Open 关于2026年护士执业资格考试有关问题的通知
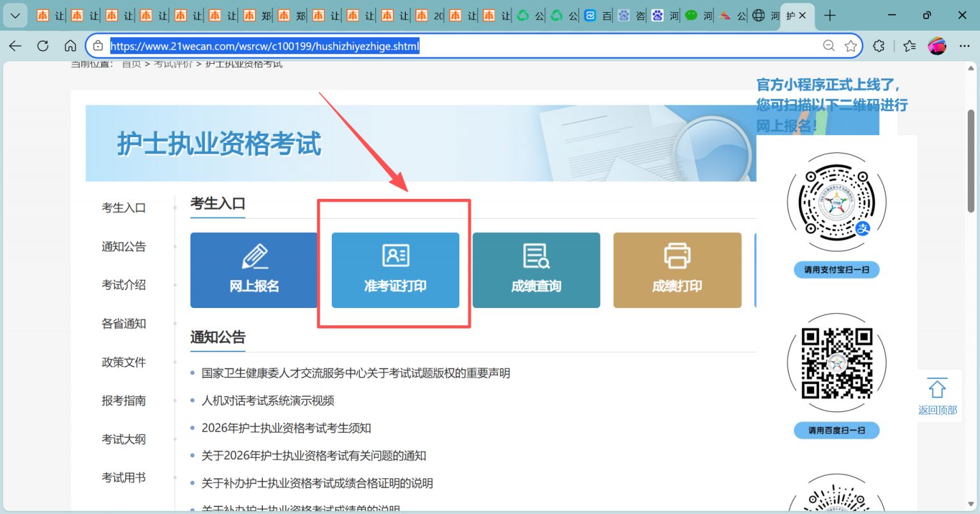980x514 pixels. (x=314, y=456)
